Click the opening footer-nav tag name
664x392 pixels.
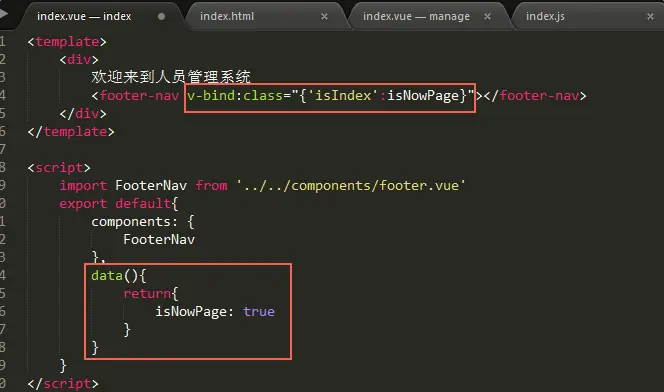tap(139, 96)
